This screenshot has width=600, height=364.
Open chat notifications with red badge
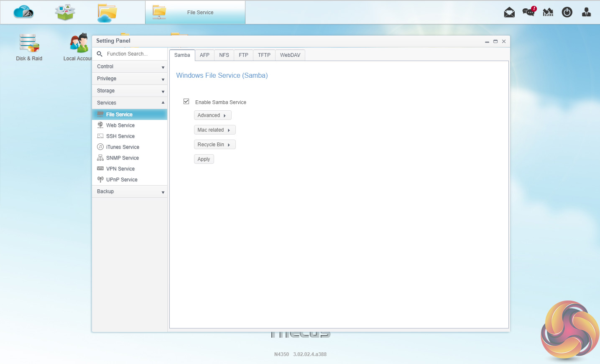coord(529,12)
